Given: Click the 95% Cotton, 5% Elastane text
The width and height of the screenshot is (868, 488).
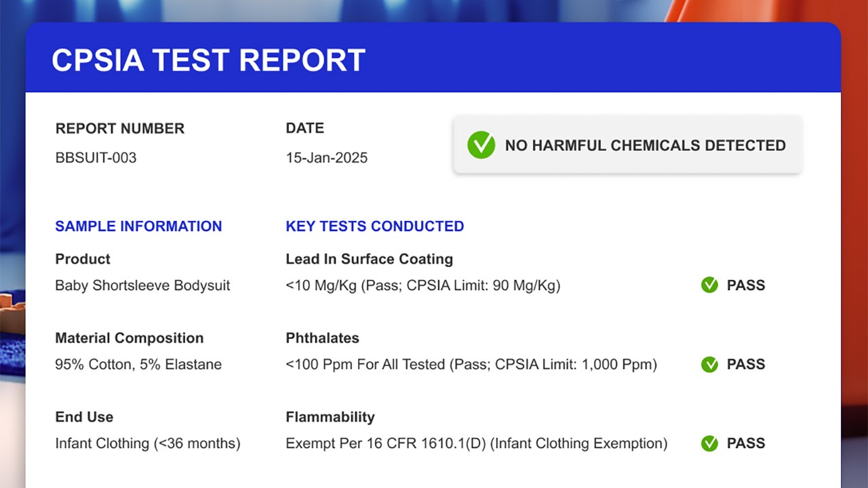Looking at the screenshot, I should click(x=138, y=365).
